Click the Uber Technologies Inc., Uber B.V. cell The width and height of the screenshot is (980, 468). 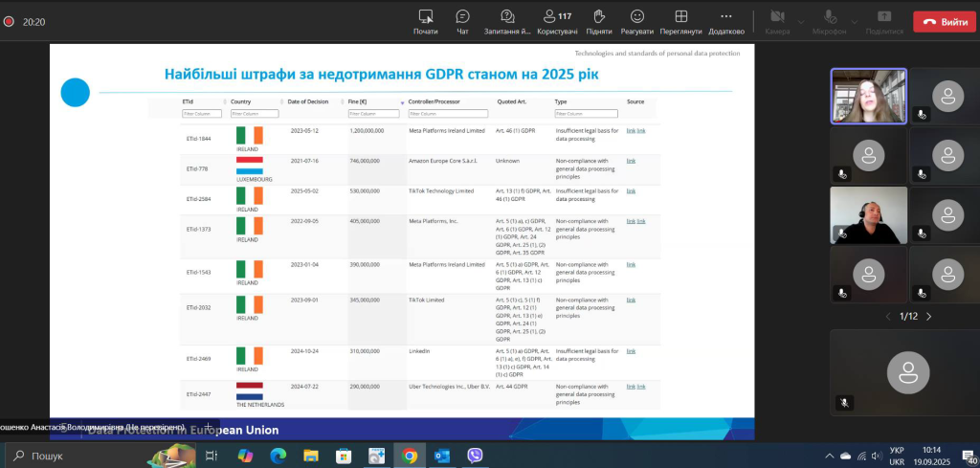tap(449, 387)
